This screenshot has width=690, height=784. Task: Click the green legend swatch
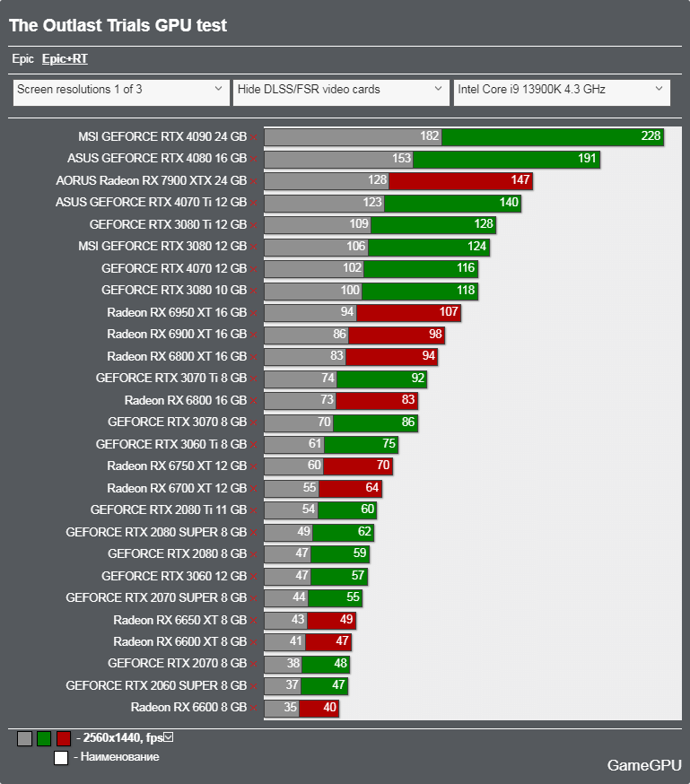point(44,738)
